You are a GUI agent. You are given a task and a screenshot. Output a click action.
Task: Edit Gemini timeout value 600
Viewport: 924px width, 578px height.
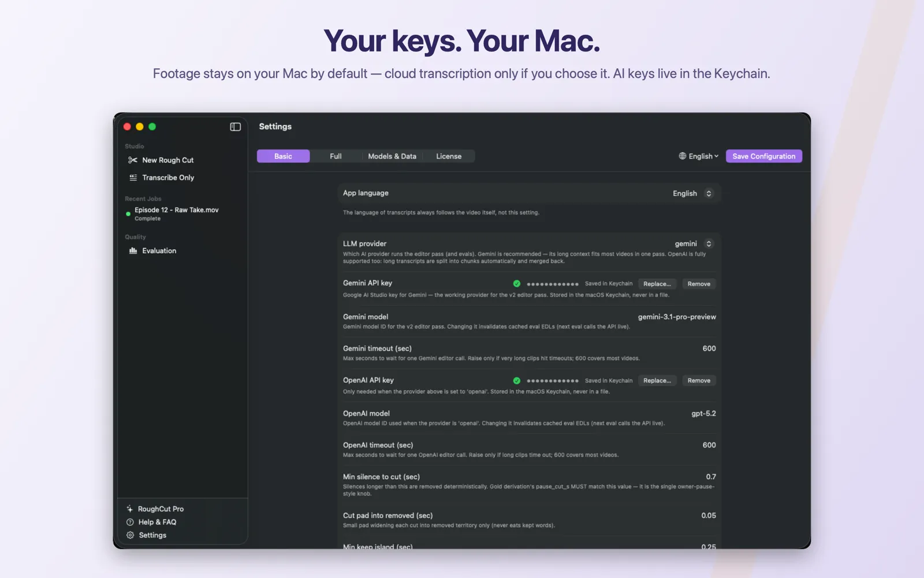click(709, 349)
